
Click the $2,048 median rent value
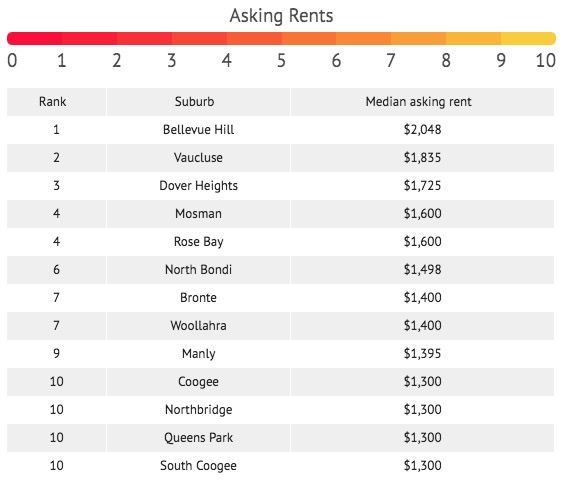pyautogui.click(x=422, y=129)
